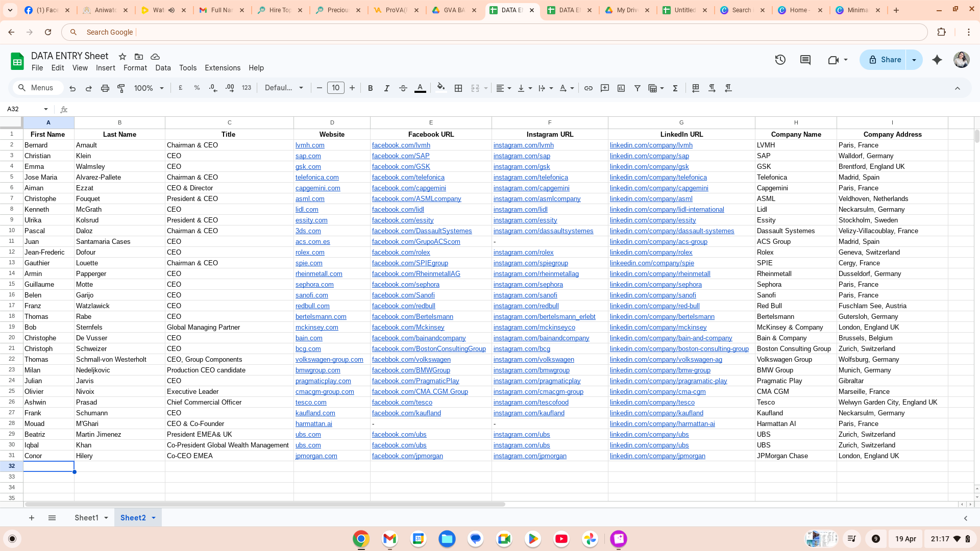Open the tesco.com website link
980x551 pixels.
pyautogui.click(x=311, y=403)
